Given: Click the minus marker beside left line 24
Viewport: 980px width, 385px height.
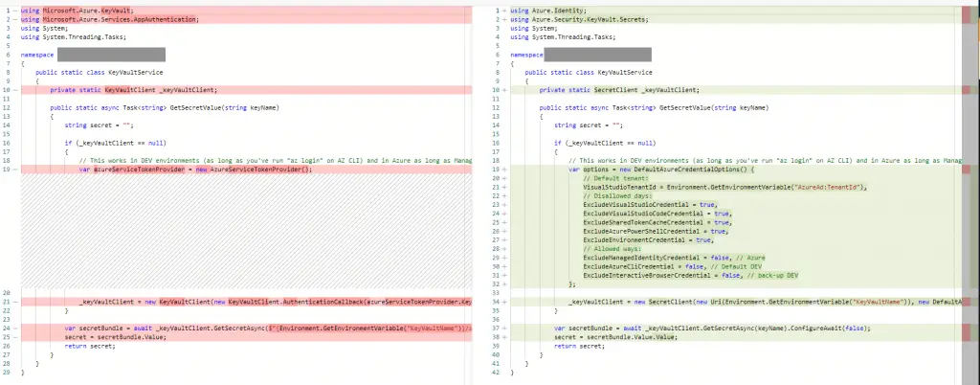Looking at the screenshot, I should tap(15, 327).
